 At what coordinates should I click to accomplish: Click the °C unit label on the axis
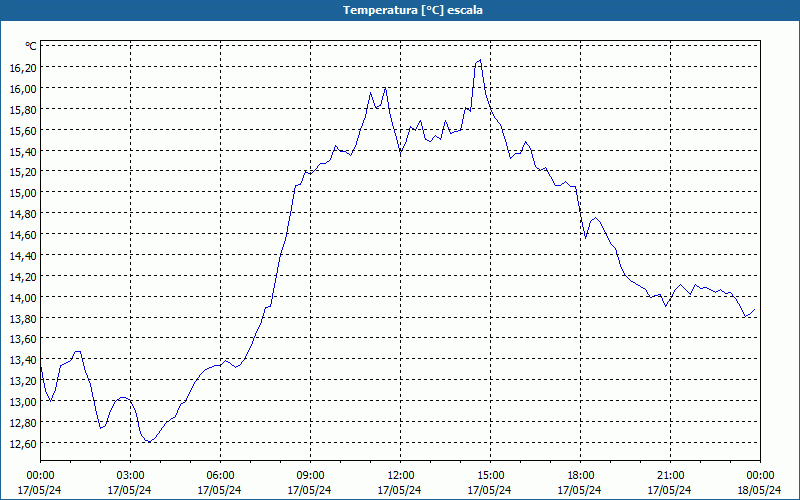click(31, 46)
